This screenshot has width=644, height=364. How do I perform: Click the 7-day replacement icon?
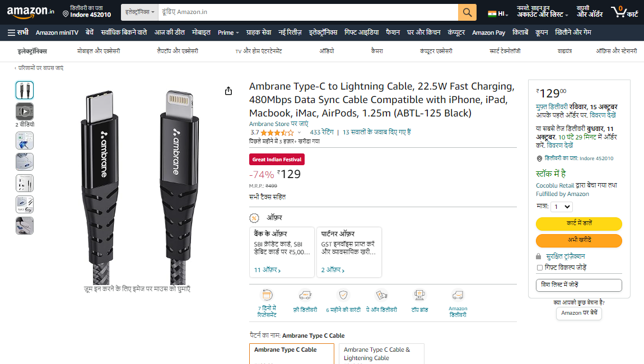[x=267, y=295]
